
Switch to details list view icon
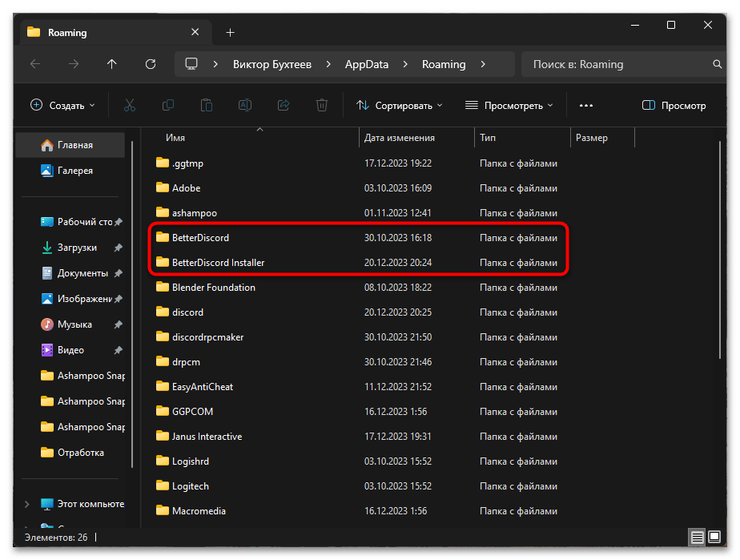pos(698,537)
